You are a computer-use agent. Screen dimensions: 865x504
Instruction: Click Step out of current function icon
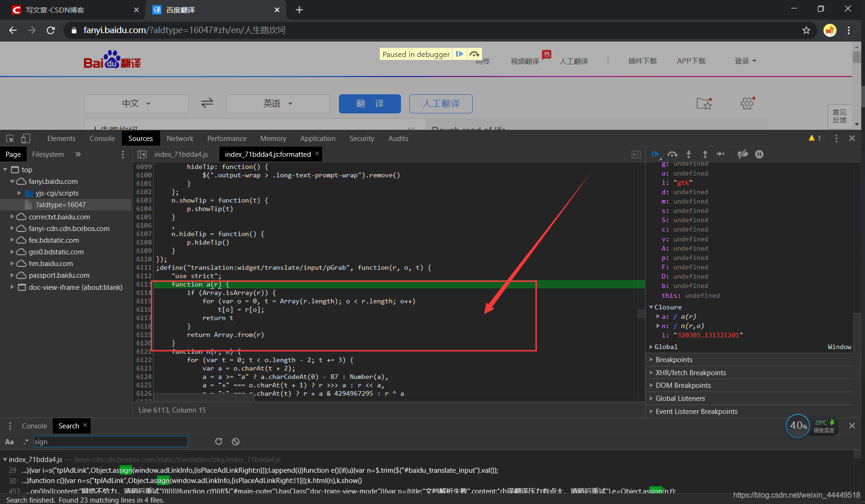[x=705, y=154]
